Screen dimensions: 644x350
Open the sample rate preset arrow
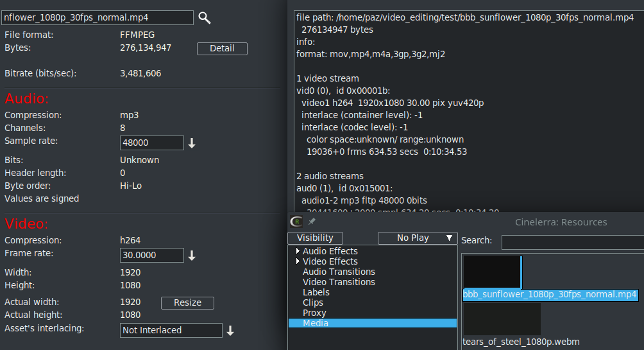tap(191, 143)
